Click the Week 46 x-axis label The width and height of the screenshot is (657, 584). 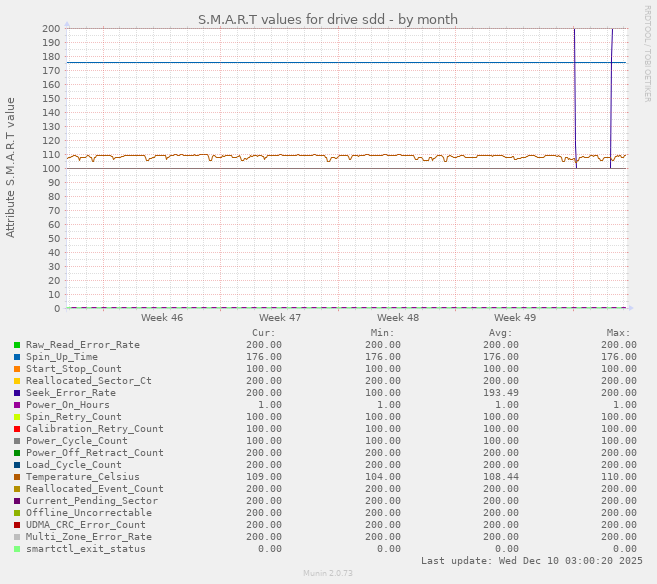pyautogui.click(x=162, y=318)
